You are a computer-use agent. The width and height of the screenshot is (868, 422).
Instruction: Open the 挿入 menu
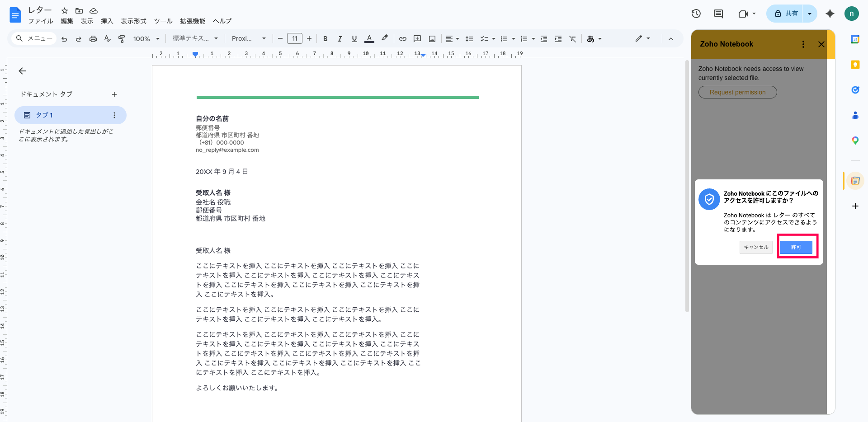click(x=107, y=21)
